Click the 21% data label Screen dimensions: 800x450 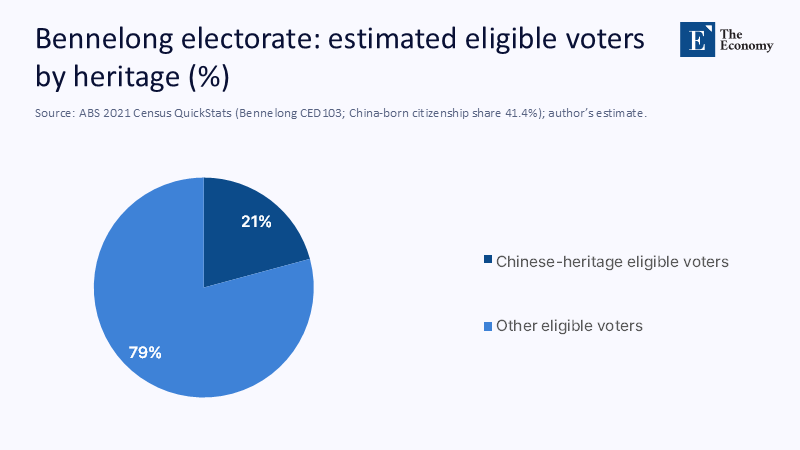[x=256, y=222]
